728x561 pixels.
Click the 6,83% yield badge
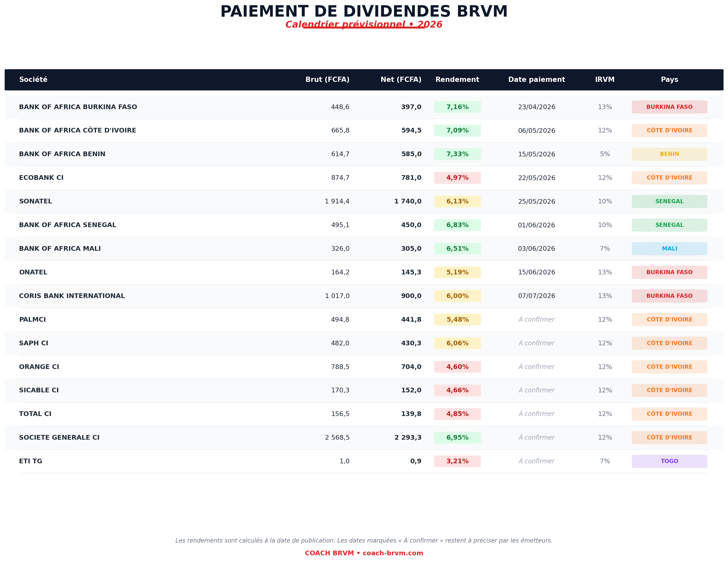(457, 225)
